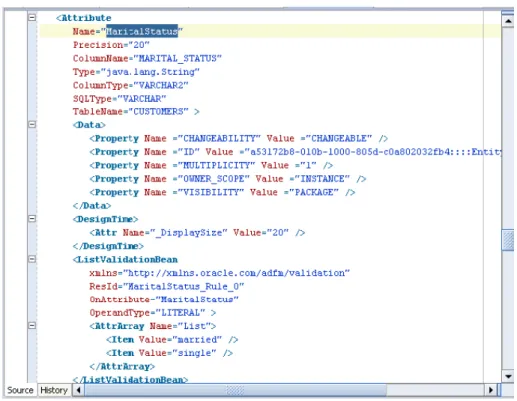517x401 pixels.
Task: Click the AttrArray Name="List" text
Action: click(153, 326)
